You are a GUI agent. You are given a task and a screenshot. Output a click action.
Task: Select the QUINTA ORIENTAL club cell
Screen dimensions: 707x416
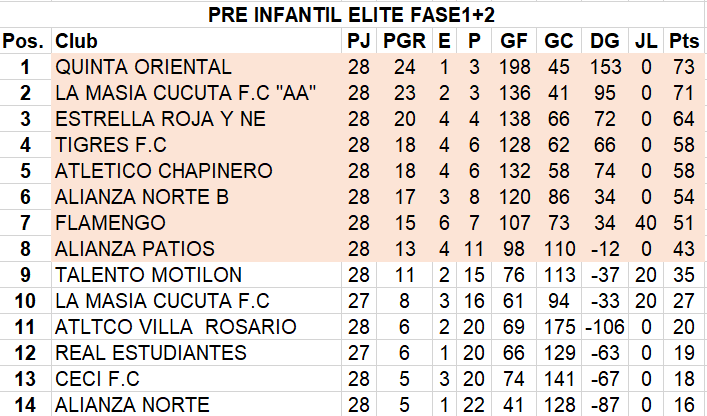[197, 67]
